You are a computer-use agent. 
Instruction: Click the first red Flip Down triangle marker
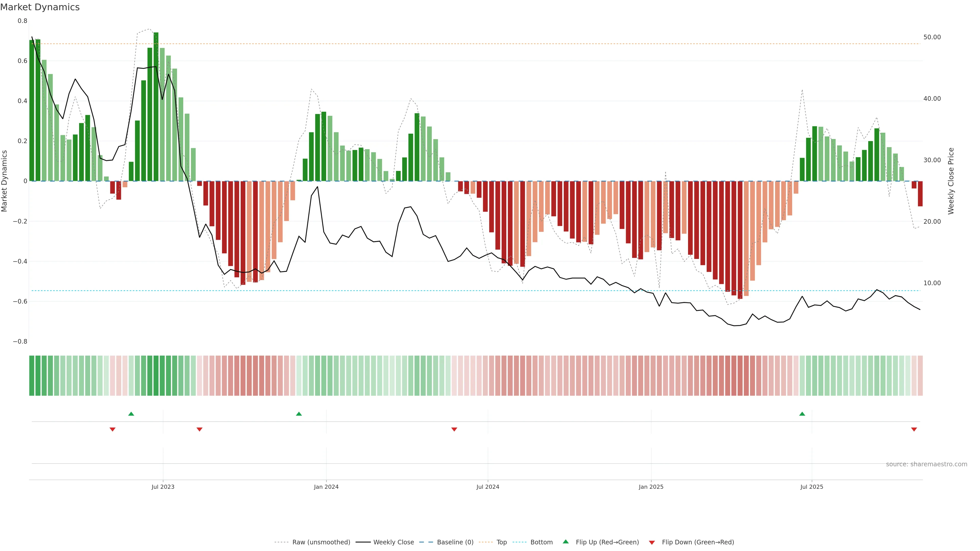[x=112, y=429]
